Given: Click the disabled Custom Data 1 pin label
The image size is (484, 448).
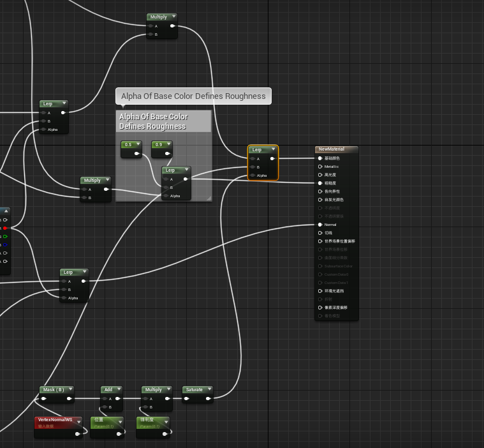Looking at the screenshot, I should 336,283.
